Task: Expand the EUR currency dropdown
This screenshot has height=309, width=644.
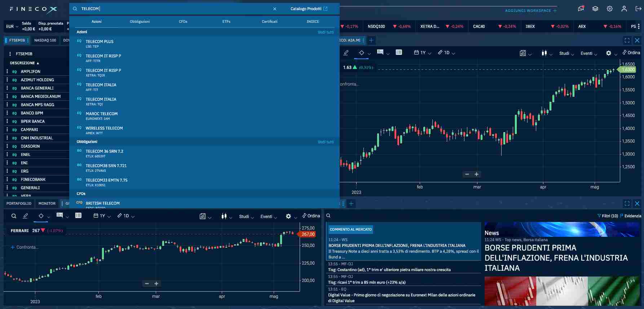Action: tap(12, 26)
